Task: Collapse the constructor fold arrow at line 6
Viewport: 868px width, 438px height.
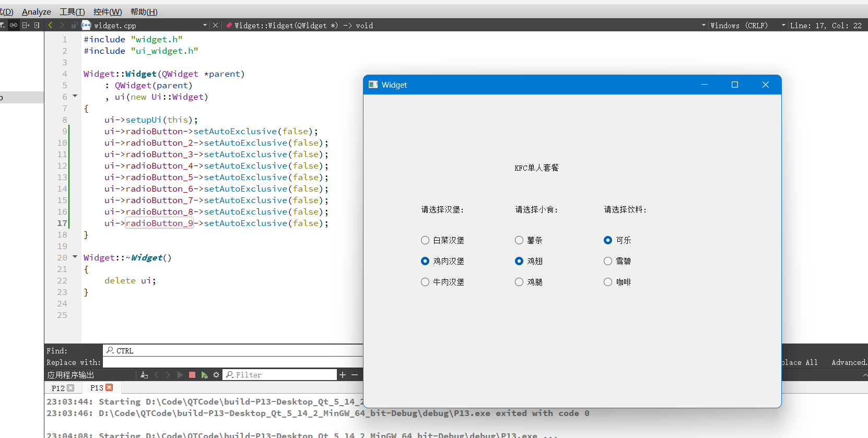Action: click(x=75, y=96)
